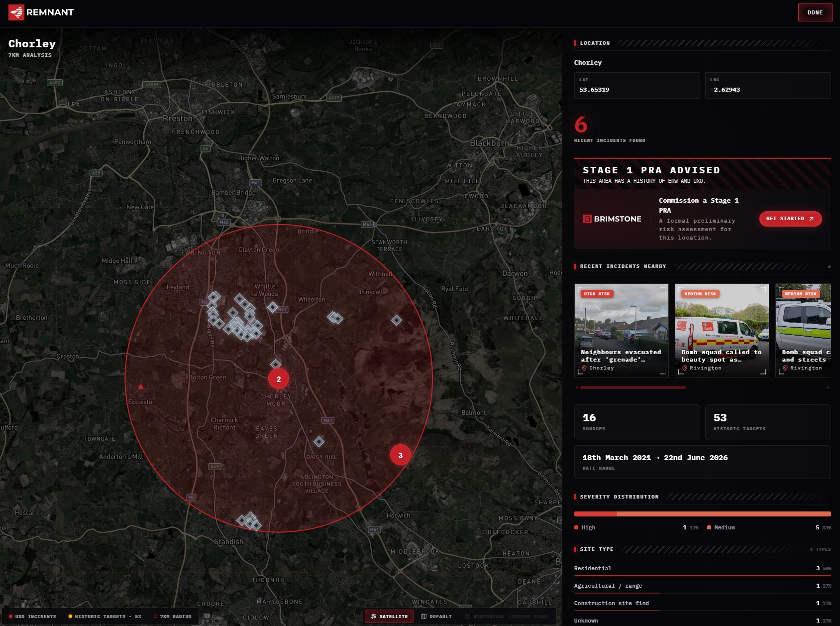Click the 16 Sources stat card

(637, 422)
